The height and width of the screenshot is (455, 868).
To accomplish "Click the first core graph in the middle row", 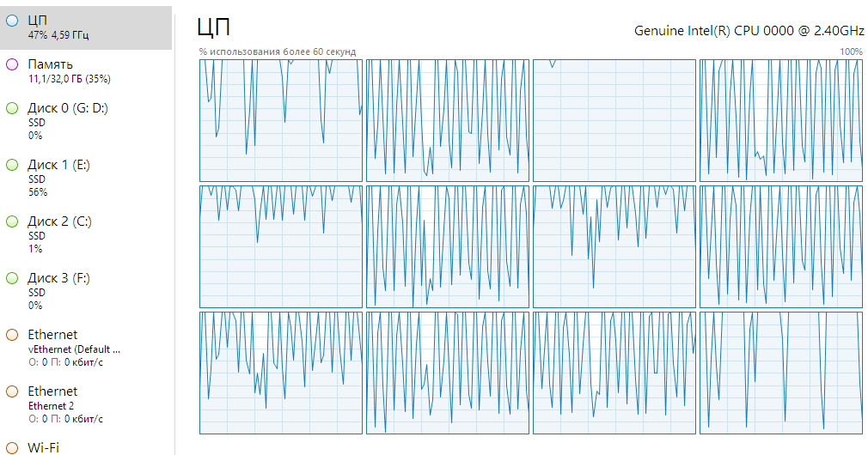I will (x=281, y=246).
